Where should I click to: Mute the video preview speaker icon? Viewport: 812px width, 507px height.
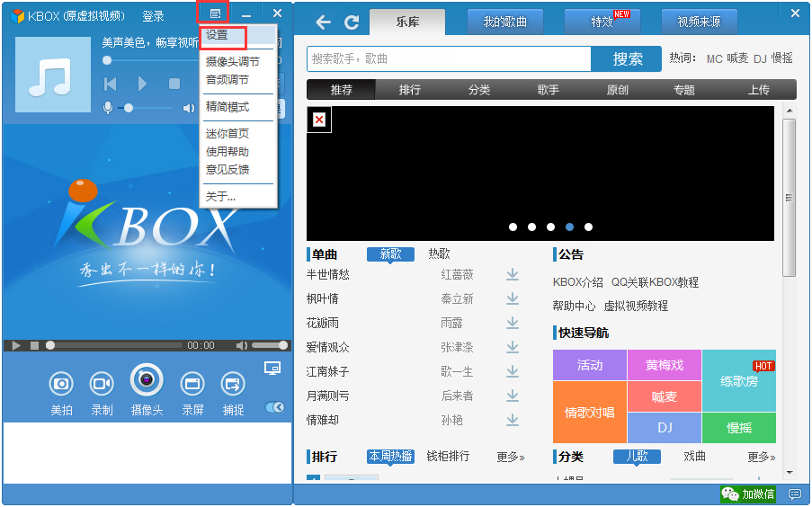tap(241, 345)
